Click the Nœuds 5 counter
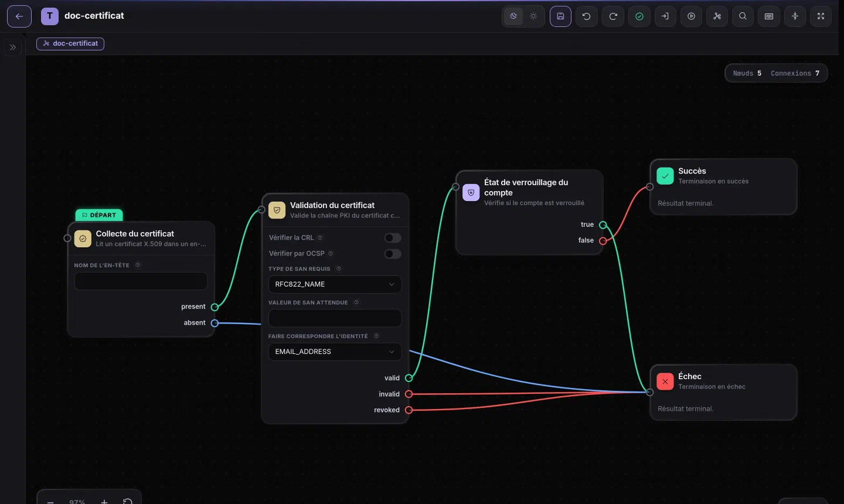This screenshot has height=504, width=844. (x=747, y=73)
